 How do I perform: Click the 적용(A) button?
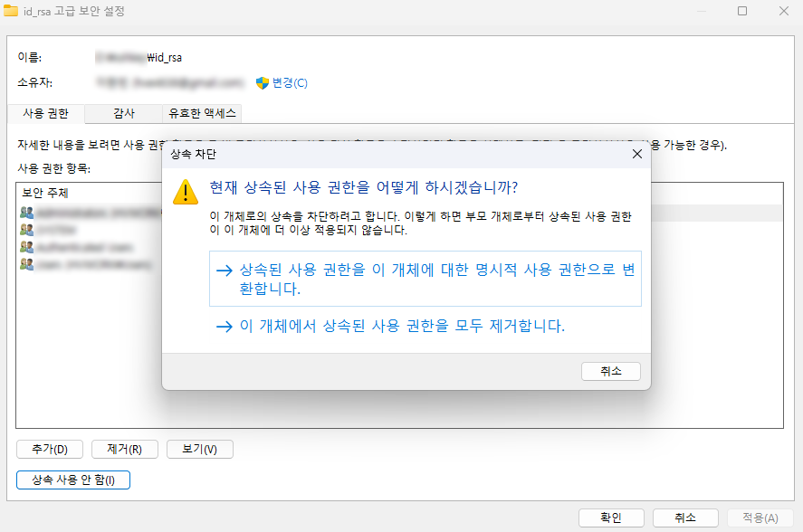tap(760, 518)
